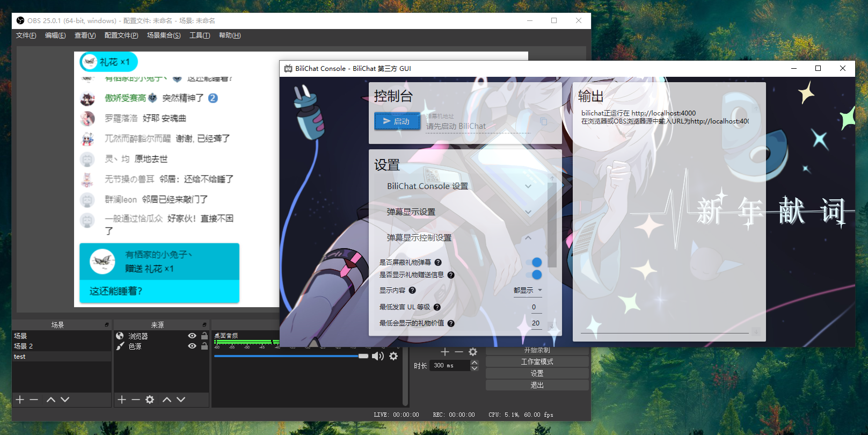Click help icon next to 是否屏蔽礼物弹幕
Image resolution: width=868 pixels, height=435 pixels.
(x=438, y=263)
